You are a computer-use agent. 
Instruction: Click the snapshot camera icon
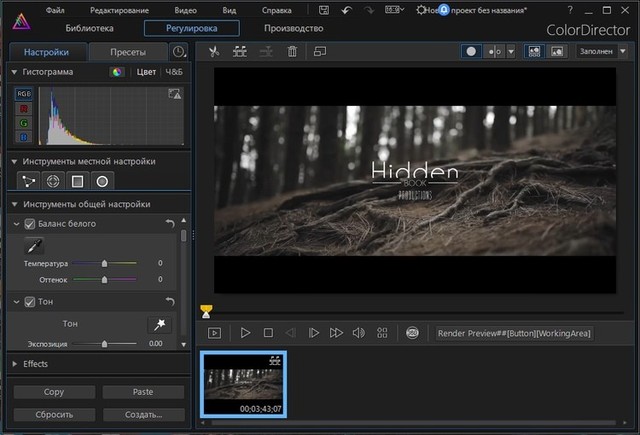412,332
